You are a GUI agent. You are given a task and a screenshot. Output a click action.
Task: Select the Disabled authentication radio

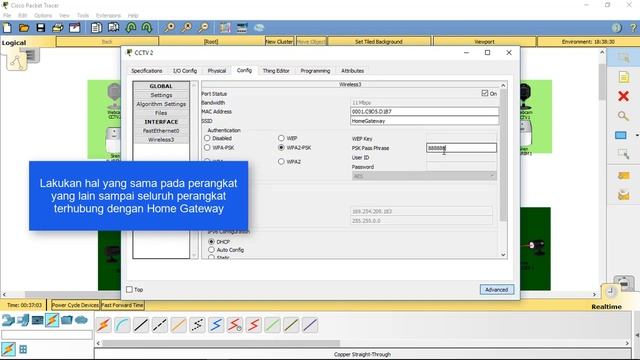click(207, 138)
